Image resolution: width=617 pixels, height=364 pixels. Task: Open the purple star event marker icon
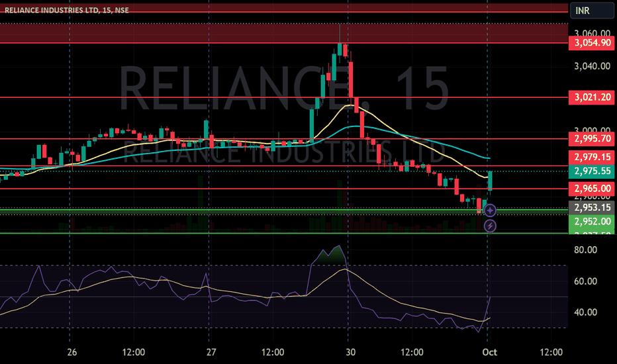point(490,210)
